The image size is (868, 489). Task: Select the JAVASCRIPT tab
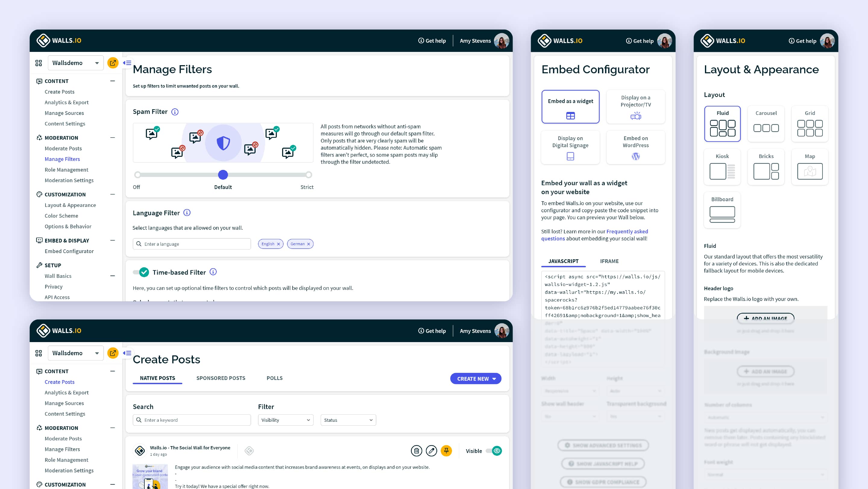[x=563, y=261]
